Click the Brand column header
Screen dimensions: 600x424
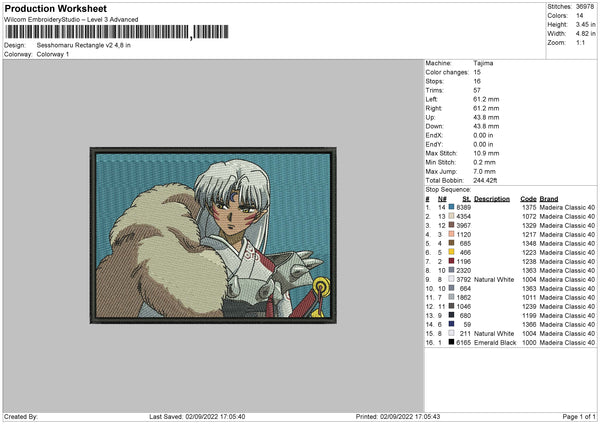coord(551,198)
